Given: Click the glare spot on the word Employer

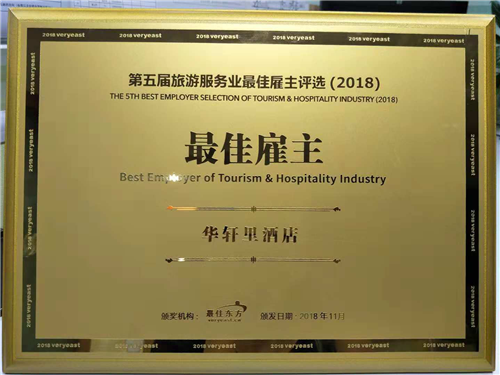Looking at the screenshot, I should click(173, 179).
